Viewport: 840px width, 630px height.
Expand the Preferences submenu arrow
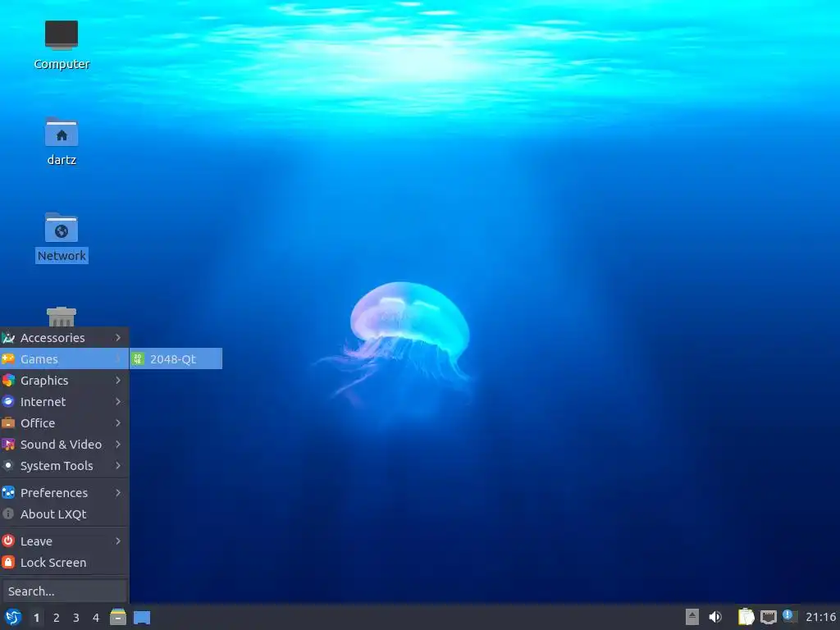pyautogui.click(x=118, y=493)
